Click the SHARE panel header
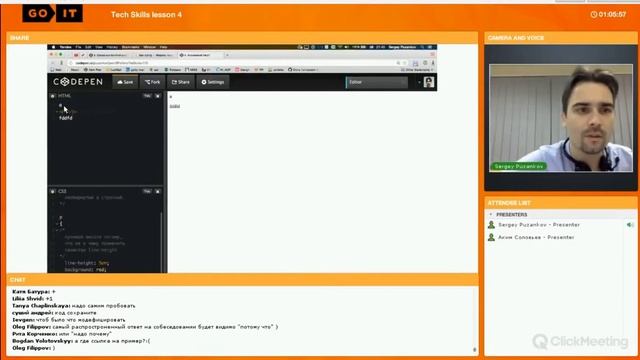Screen dimensions: 640x360 [242, 38]
